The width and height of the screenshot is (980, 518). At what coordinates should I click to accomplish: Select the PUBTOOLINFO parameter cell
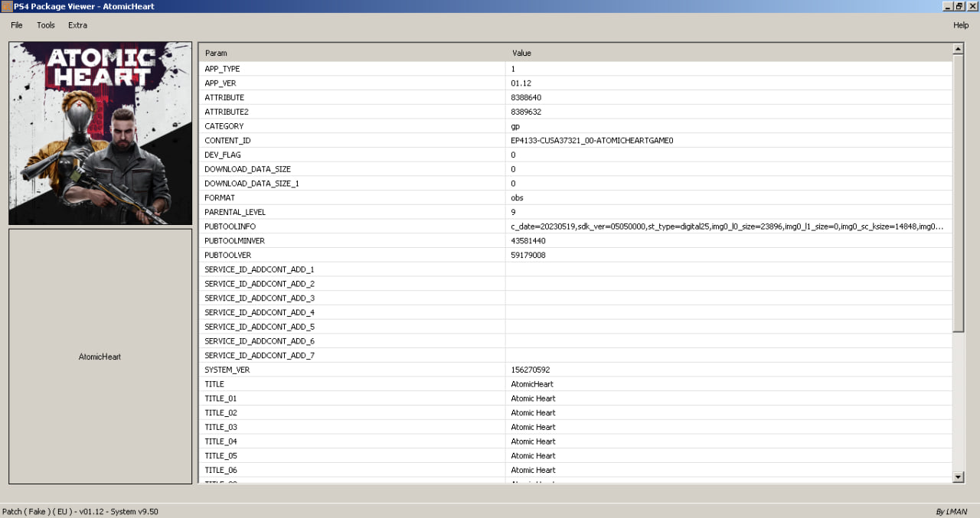[x=352, y=226]
